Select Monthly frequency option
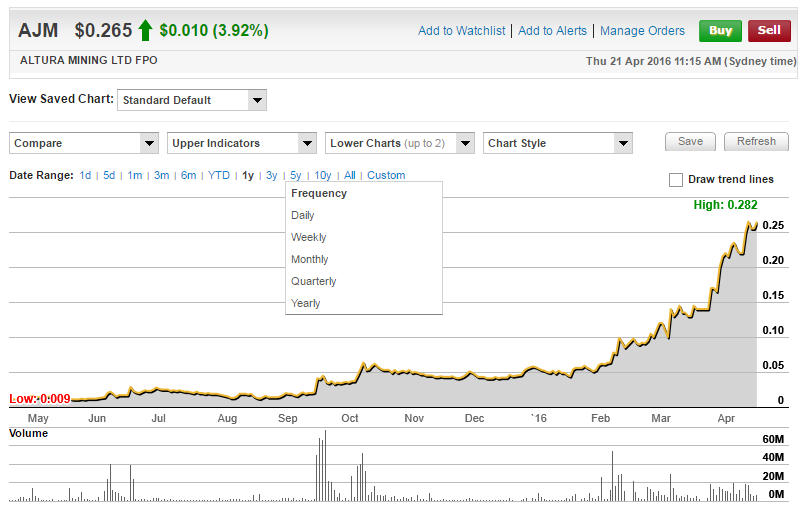 pos(309,259)
